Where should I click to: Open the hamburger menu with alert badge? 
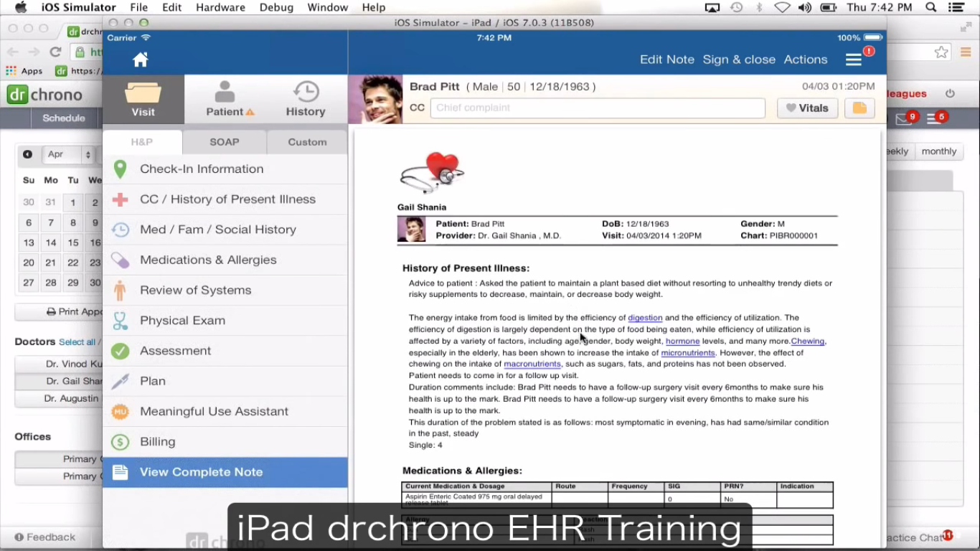[x=854, y=60]
